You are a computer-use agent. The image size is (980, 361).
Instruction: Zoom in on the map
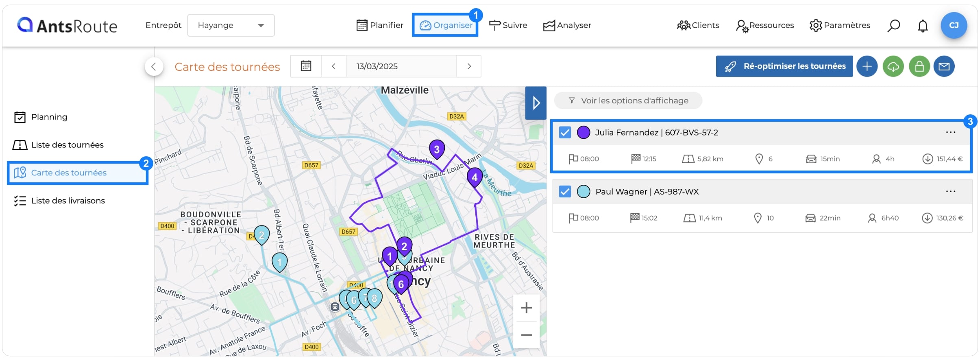coord(526,308)
